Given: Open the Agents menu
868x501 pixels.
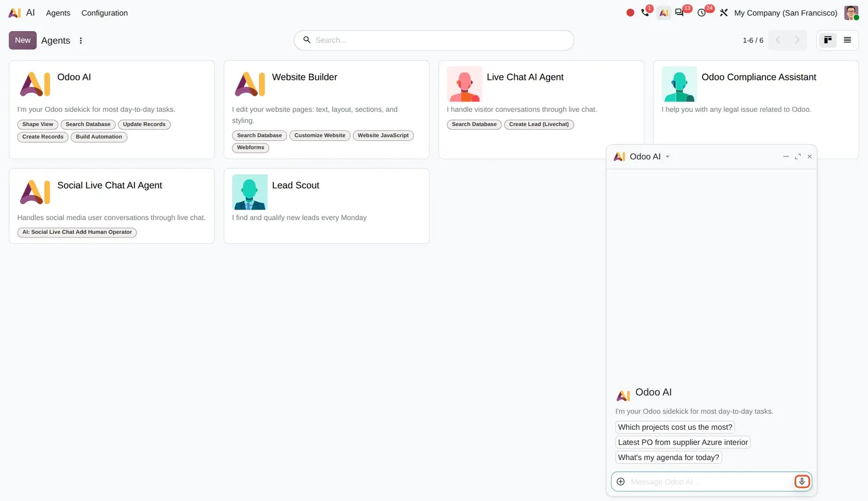Looking at the screenshot, I should coord(58,12).
